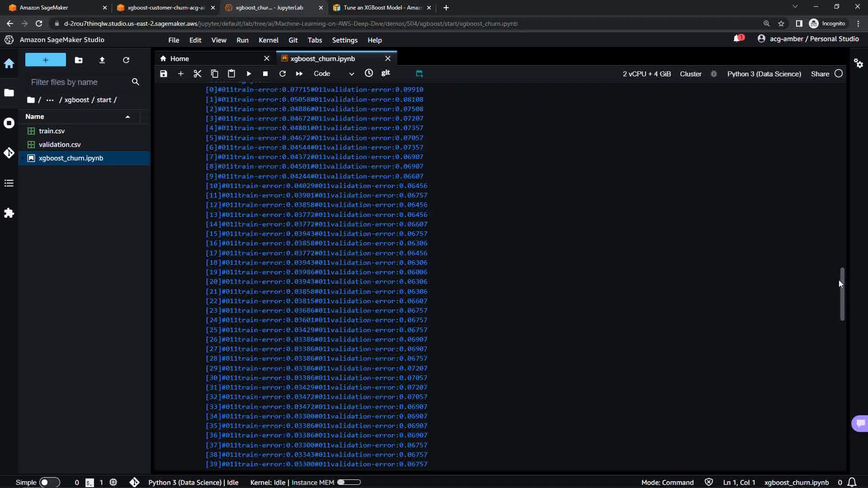Restart kernel and run all cells
The height and width of the screenshot is (488, 868).
299,74
